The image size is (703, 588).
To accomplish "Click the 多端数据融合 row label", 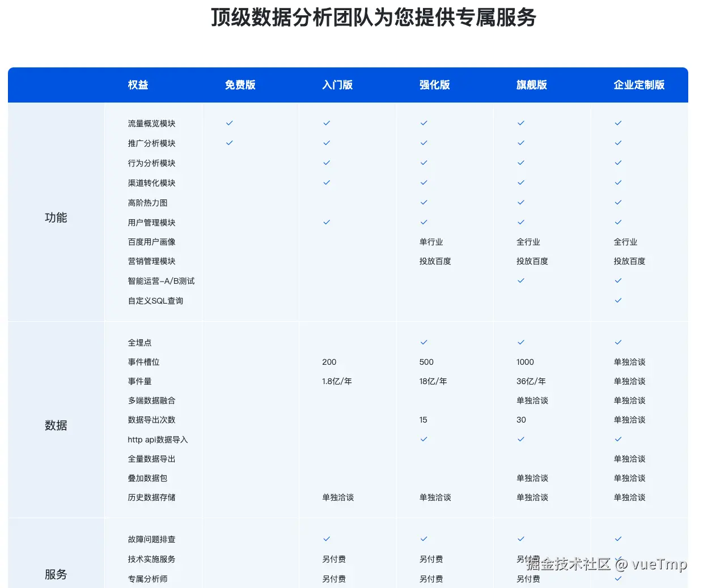I will (x=151, y=400).
